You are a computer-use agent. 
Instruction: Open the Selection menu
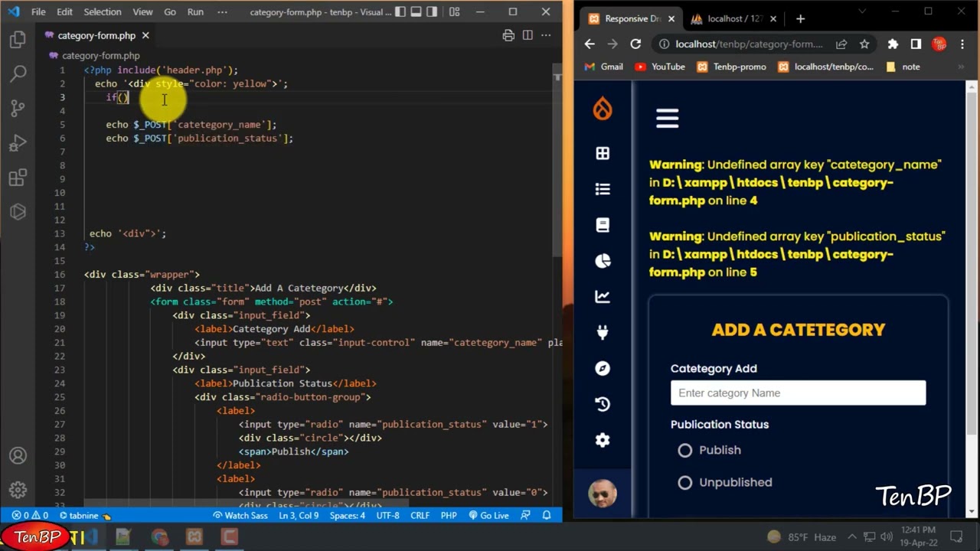click(103, 12)
